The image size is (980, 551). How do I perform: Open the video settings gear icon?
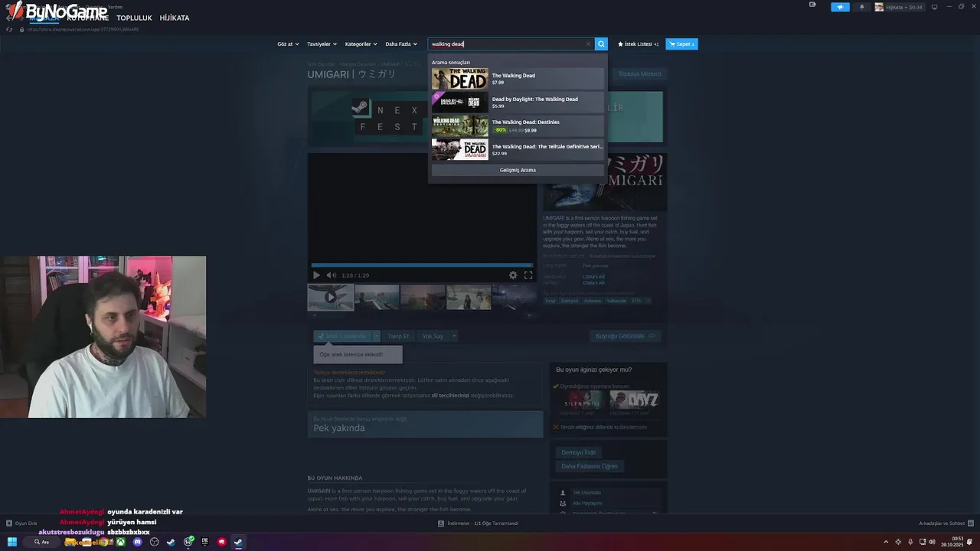pyautogui.click(x=513, y=275)
